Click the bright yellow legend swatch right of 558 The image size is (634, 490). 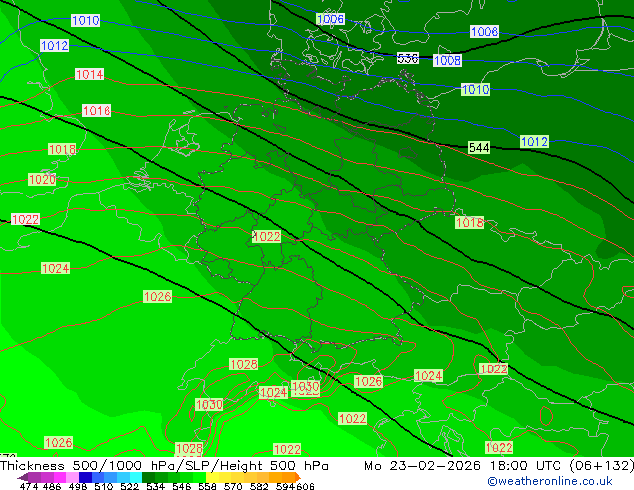[x=212, y=477]
